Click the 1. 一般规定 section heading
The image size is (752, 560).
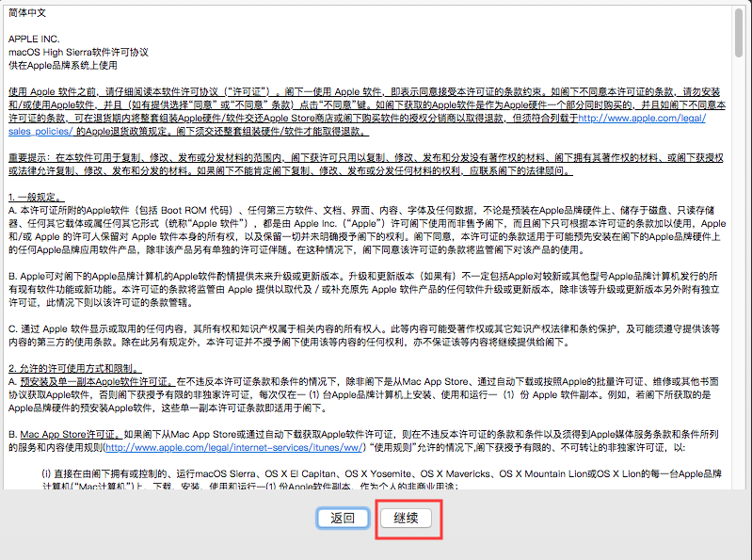(x=37, y=197)
